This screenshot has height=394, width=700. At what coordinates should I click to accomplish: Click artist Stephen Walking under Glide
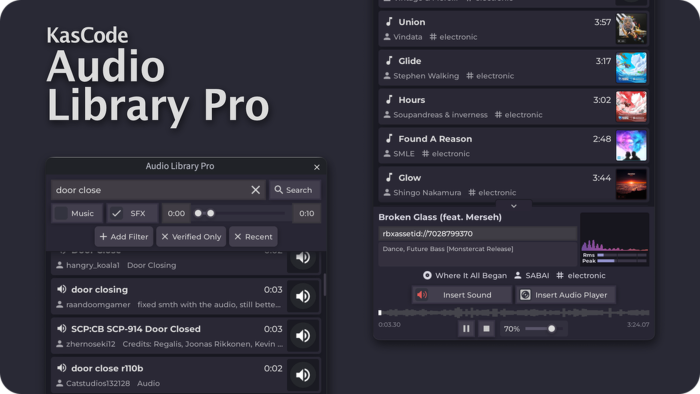[x=426, y=76]
